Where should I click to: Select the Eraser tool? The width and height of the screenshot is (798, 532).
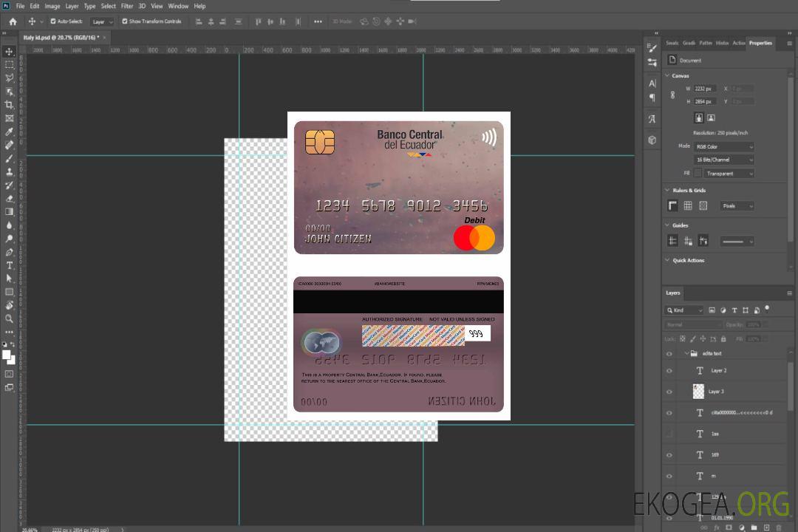click(x=9, y=199)
